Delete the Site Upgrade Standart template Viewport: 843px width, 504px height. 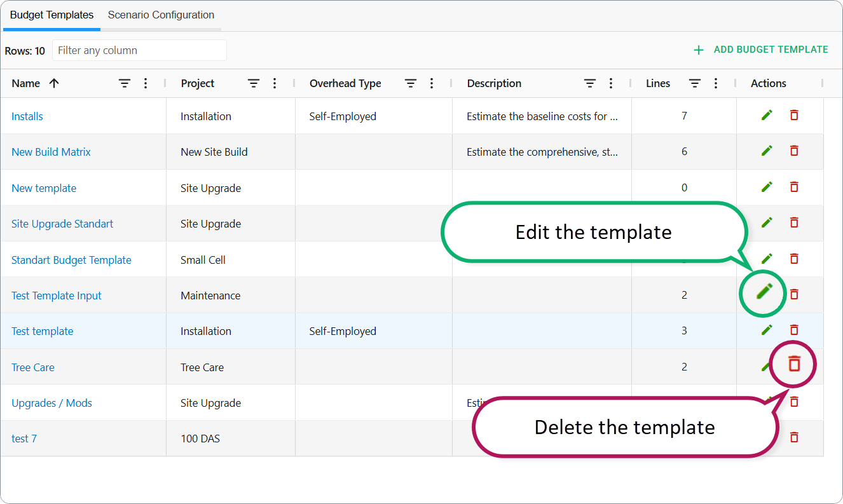(794, 222)
